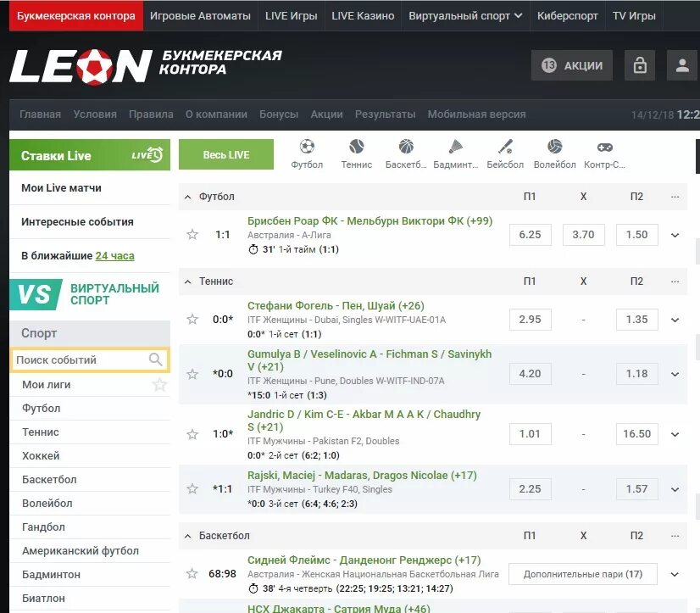Image resolution: width=700 pixels, height=613 pixels.
Task: Open Главная in navigation menu
Action: click(x=40, y=114)
